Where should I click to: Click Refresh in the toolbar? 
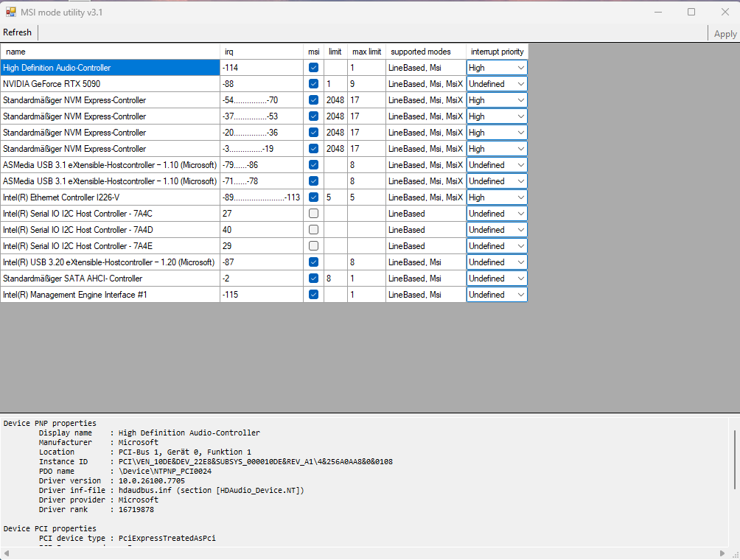point(18,32)
